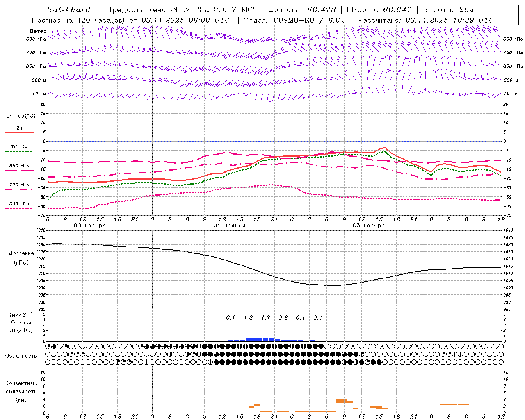Click the "500 гПа" temperature legend entry
The width and height of the screenshot is (525, 420).
(x=19, y=204)
